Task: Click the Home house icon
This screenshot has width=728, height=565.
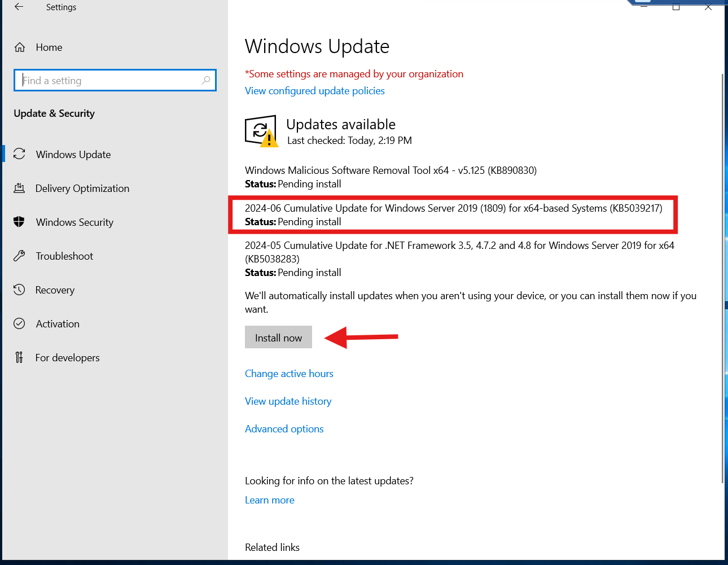Action: tap(20, 47)
